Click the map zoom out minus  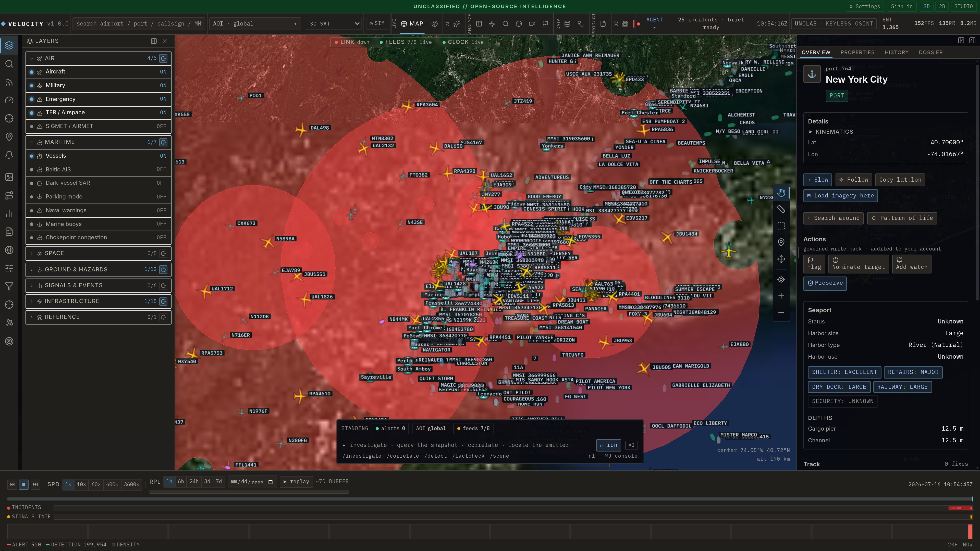tap(781, 312)
